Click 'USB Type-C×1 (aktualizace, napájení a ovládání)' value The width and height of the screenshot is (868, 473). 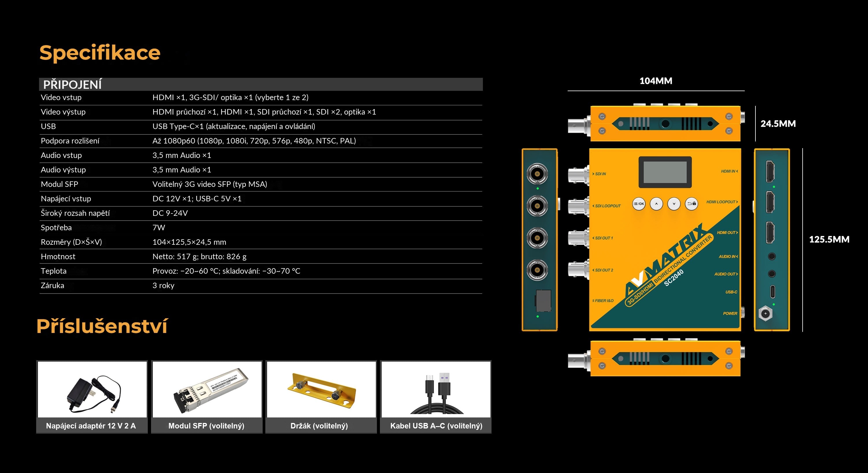(234, 126)
